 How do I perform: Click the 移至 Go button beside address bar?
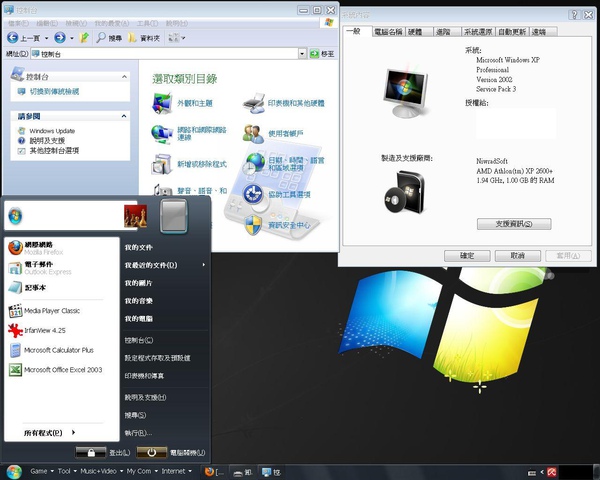click(322, 54)
